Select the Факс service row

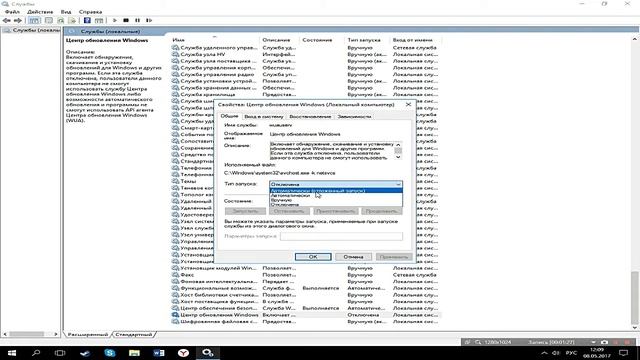coord(306,275)
